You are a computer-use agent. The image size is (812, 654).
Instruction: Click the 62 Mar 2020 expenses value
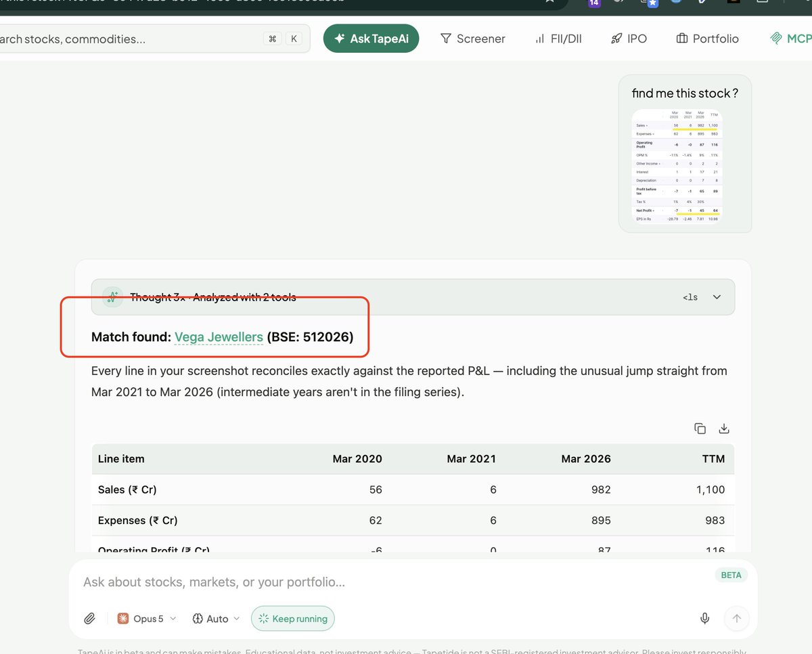coord(376,521)
